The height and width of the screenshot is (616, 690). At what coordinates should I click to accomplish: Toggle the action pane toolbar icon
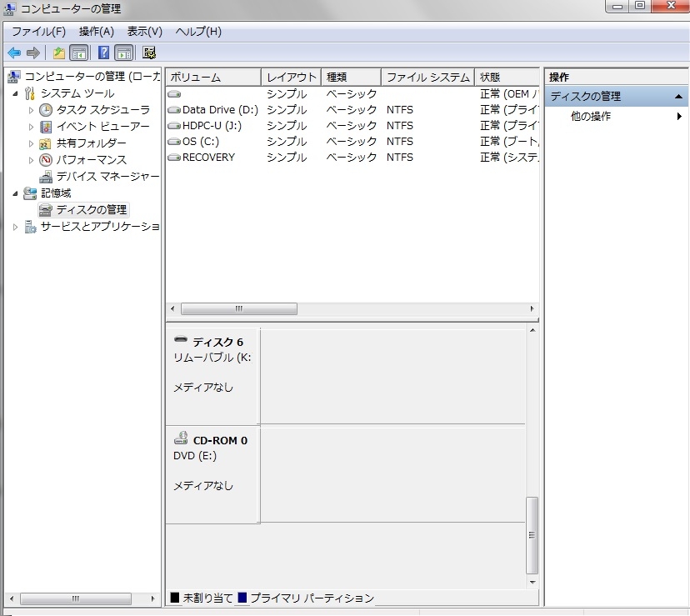point(124,53)
